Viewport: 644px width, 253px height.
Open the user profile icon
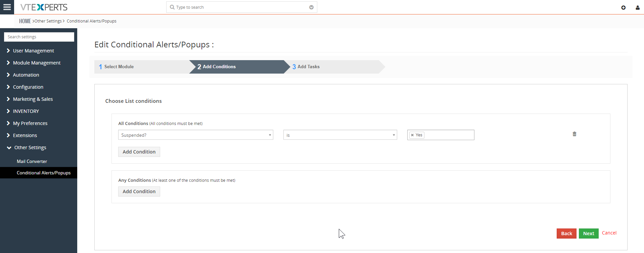(x=637, y=7)
